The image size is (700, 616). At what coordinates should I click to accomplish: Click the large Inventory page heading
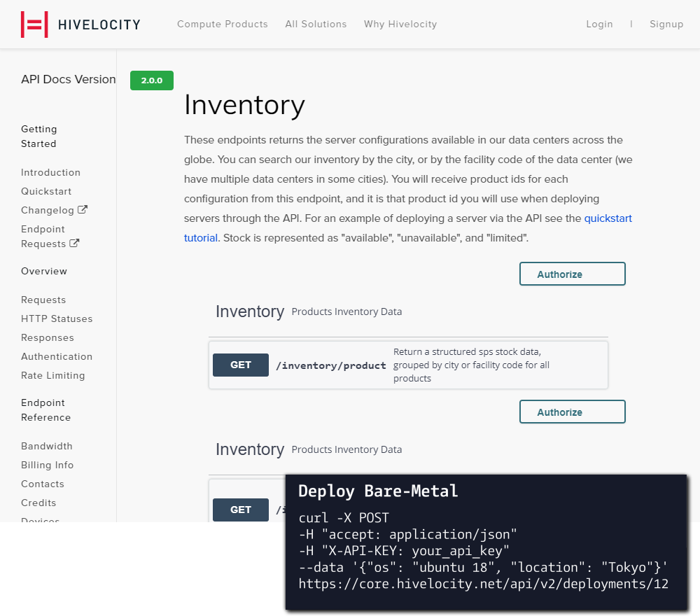(x=244, y=105)
